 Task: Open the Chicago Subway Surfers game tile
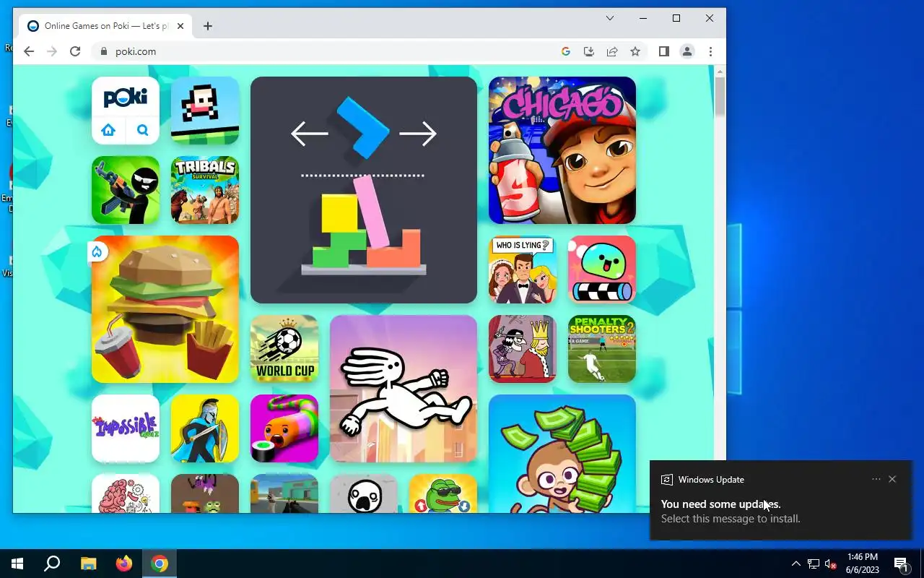pyautogui.click(x=562, y=150)
